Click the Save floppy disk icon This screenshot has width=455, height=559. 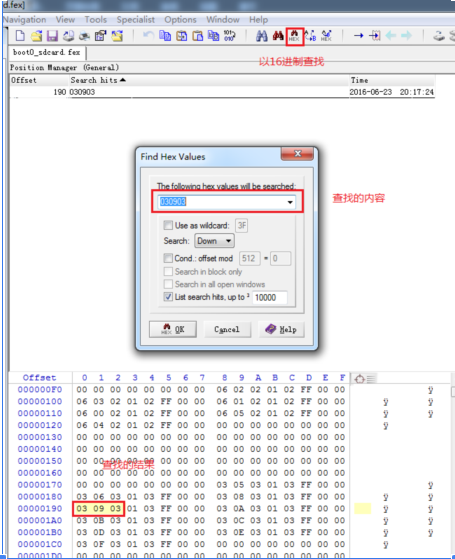52,36
